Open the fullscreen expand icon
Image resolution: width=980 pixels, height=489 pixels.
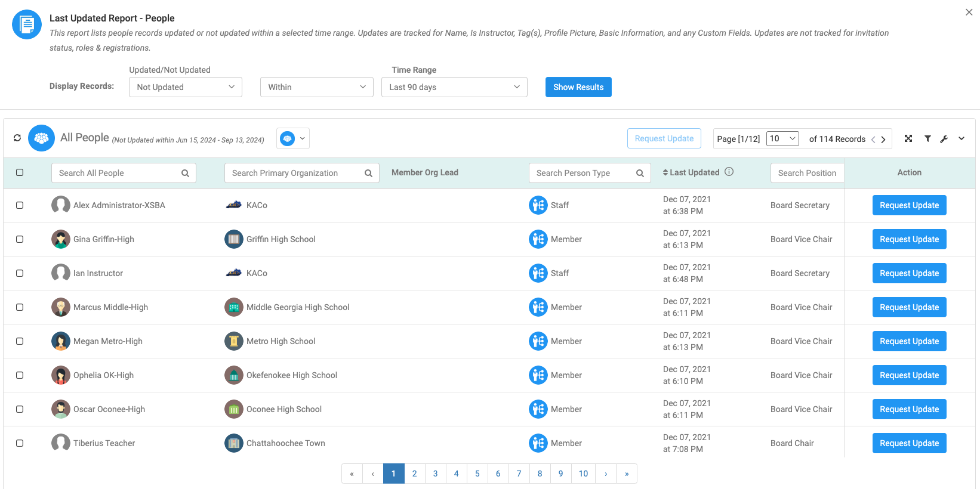[x=908, y=138]
